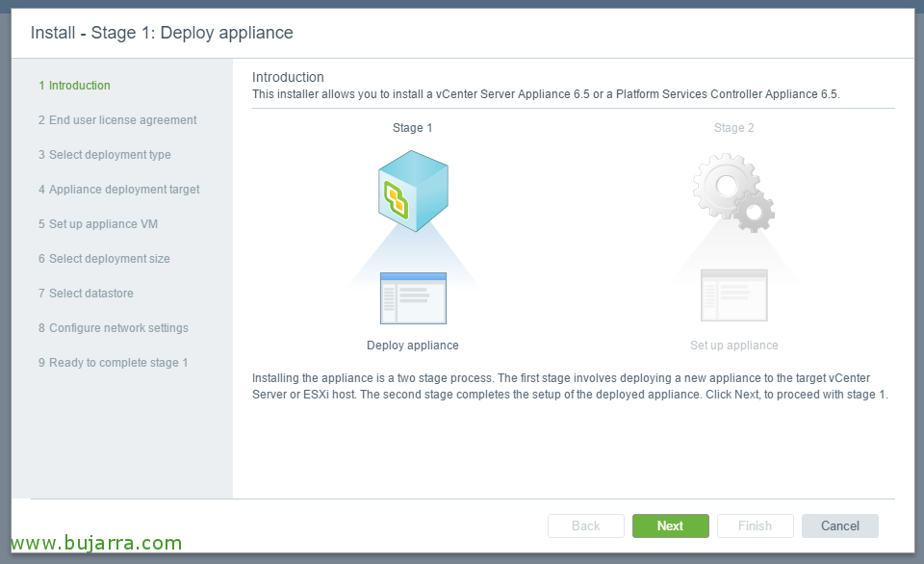Click the Next button
The width and height of the screenshot is (924, 564).
[x=671, y=526]
